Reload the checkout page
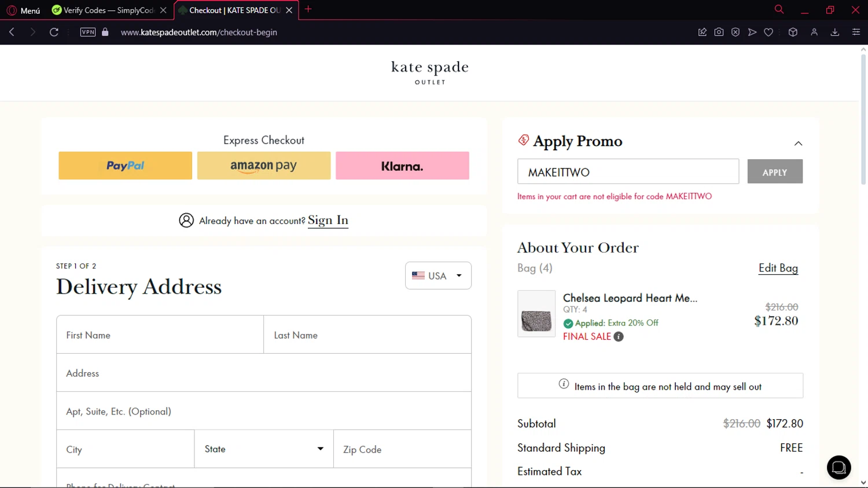This screenshot has width=868, height=488. (54, 32)
